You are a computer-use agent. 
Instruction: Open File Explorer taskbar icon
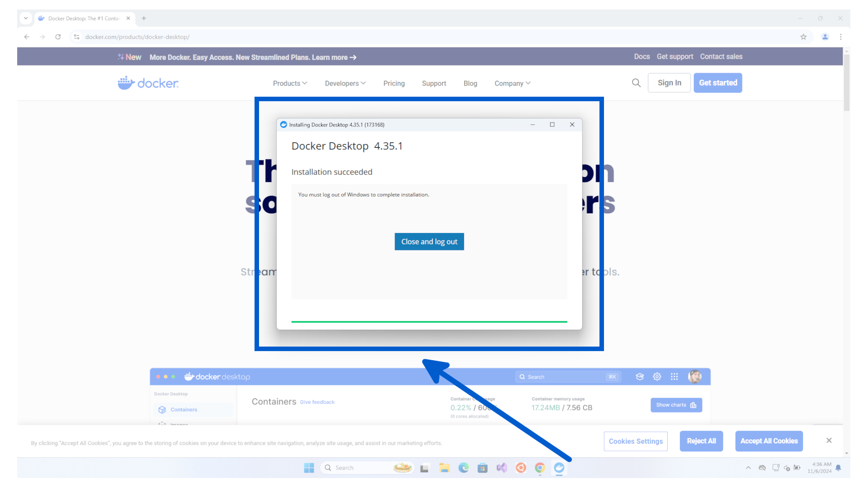pos(444,468)
